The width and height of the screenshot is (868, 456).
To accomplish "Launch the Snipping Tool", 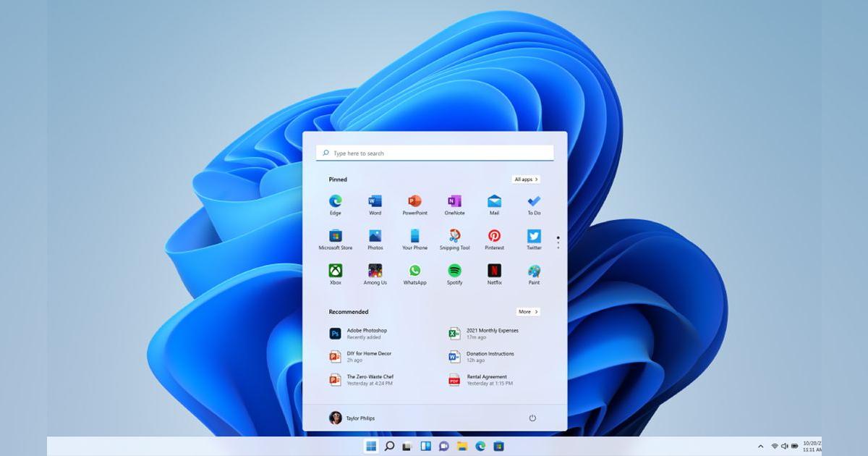I will pos(454,237).
